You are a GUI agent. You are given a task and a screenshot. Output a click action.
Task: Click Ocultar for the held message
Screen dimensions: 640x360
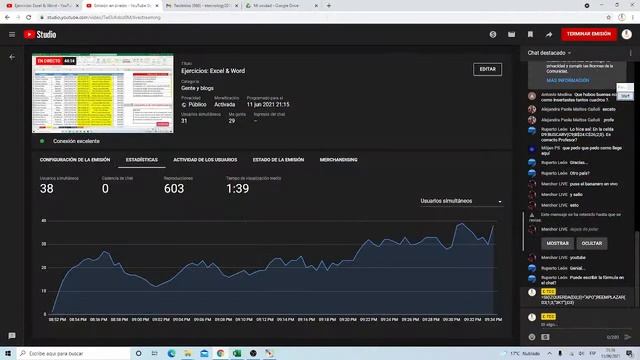(x=591, y=243)
